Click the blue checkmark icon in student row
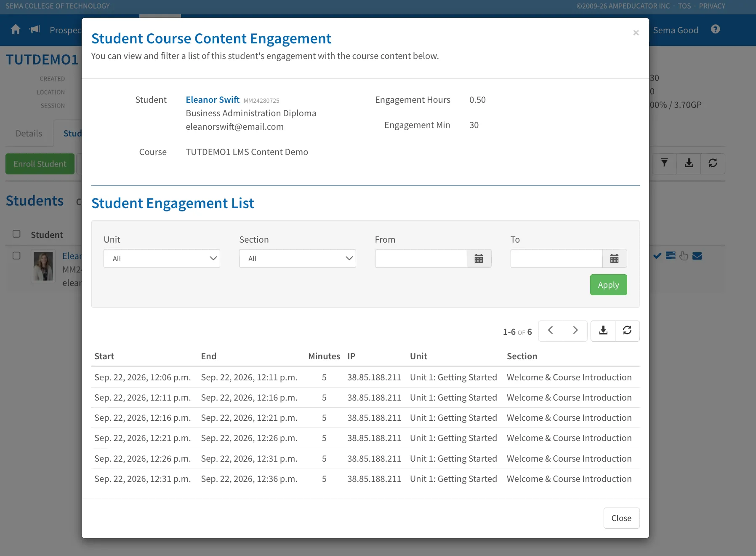This screenshot has height=556, width=756. click(657, 256)
